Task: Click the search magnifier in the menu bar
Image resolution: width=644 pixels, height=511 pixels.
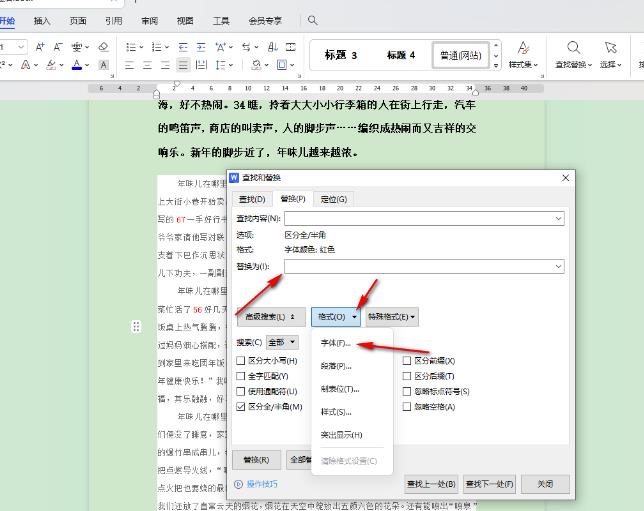Action: (313, 20)
